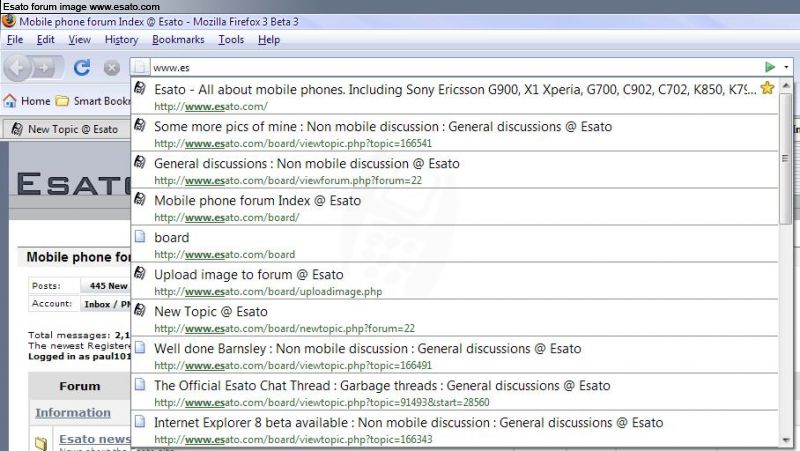This screenshot has width=800, height=451.
Task: Open the Help menu
Action: [x=269, y=39]
